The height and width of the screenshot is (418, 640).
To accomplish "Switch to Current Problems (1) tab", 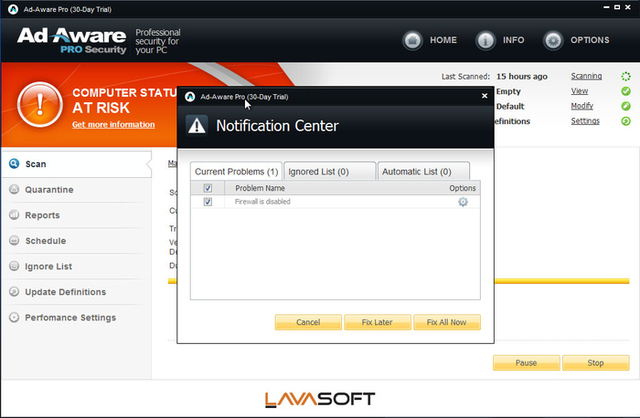I will point(236,171).
